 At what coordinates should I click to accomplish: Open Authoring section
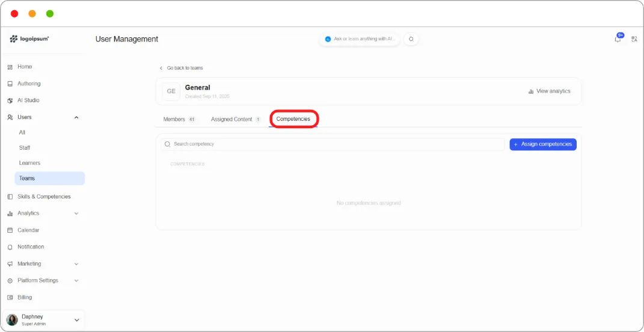pos(29,84)
